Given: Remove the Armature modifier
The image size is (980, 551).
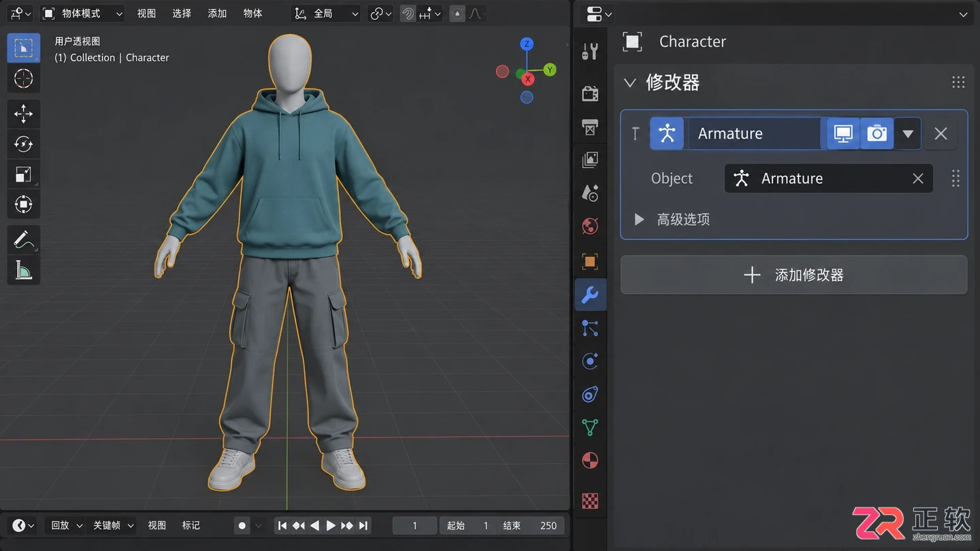Looking at the screenshot, I should point(941,133).
